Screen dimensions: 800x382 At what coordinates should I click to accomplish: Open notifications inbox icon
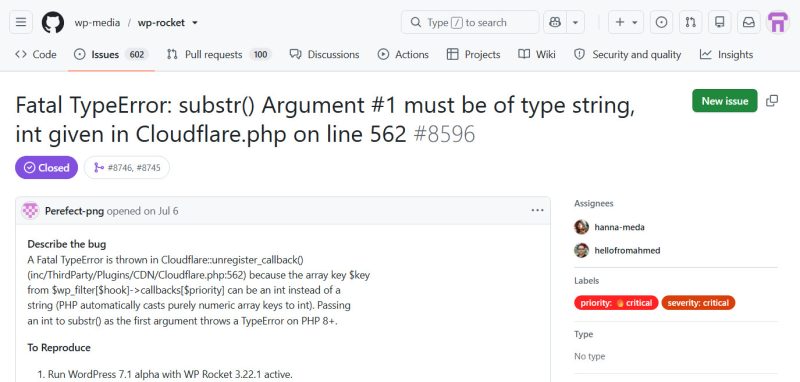coord(748,22)
